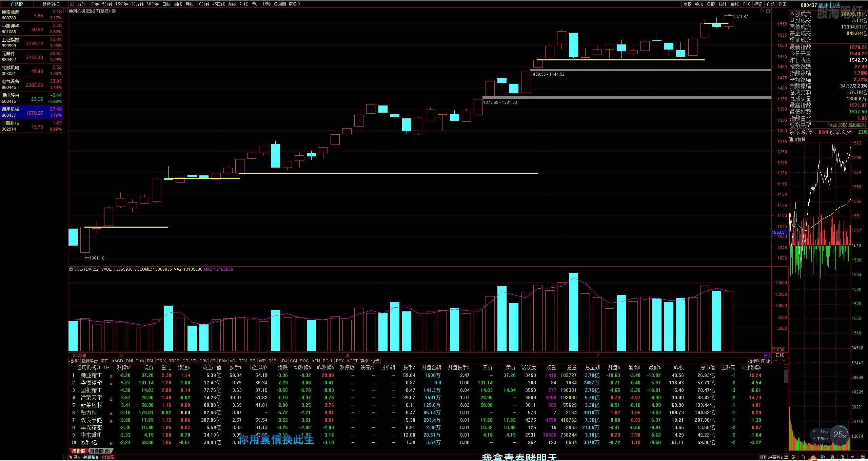Image resolution: width=868 pixels, height=461 pixels.
Task: Open the 最近浏览 tab
Action: coord(51,4)
